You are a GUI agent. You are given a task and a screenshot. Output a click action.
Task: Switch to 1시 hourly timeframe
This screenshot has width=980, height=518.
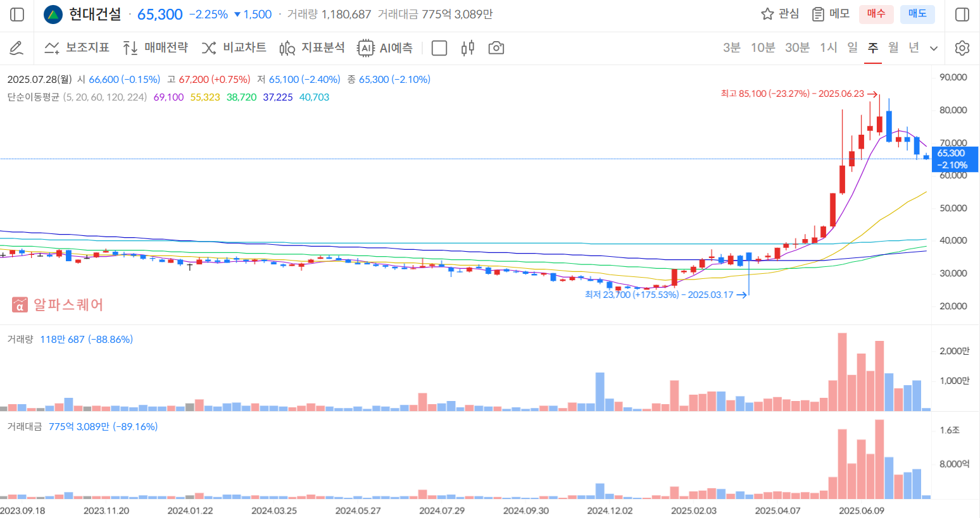coord(828,48)
